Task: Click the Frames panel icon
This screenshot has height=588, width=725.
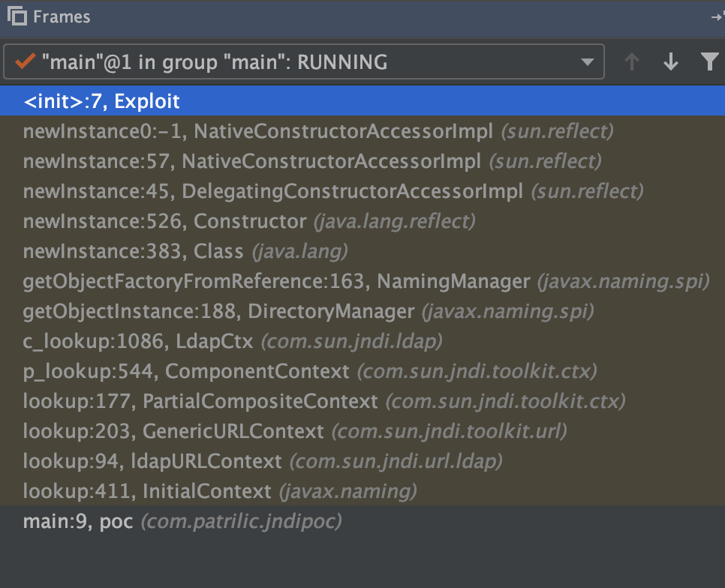Action: pos(17,16)
